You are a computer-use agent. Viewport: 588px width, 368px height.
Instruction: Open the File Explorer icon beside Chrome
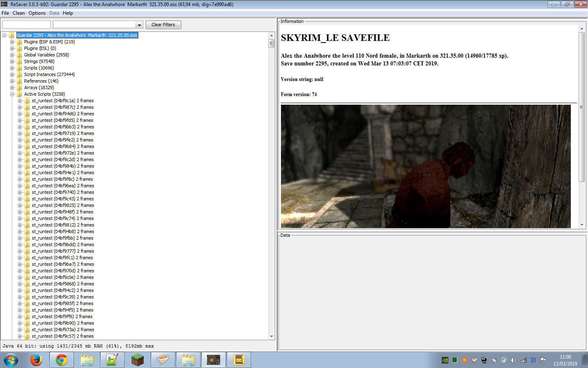[x=87, y=360]
